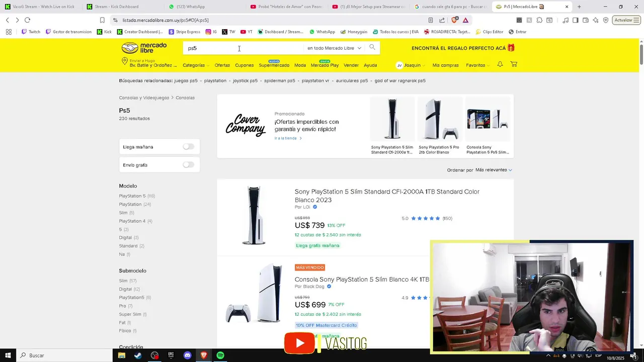Image resolution: width=644 pixels, height=362 pixels.
Task: Click the YouTube play logo overlay
Action: (300, 343)
